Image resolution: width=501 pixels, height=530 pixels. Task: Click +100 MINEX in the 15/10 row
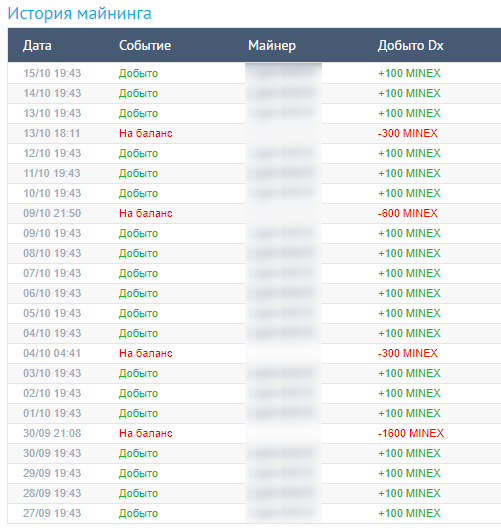click(409, 73)
